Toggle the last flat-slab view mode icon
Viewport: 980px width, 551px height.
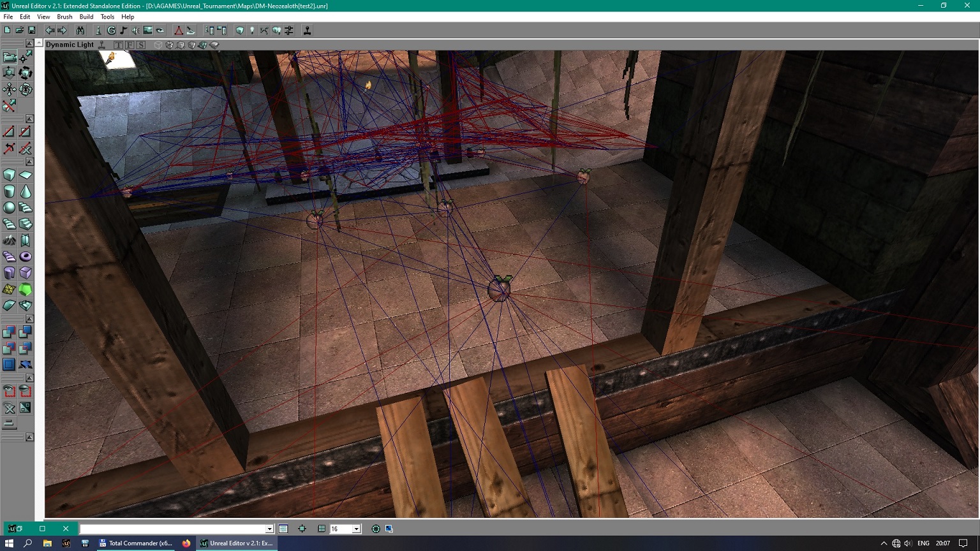[x=214, y=45]
